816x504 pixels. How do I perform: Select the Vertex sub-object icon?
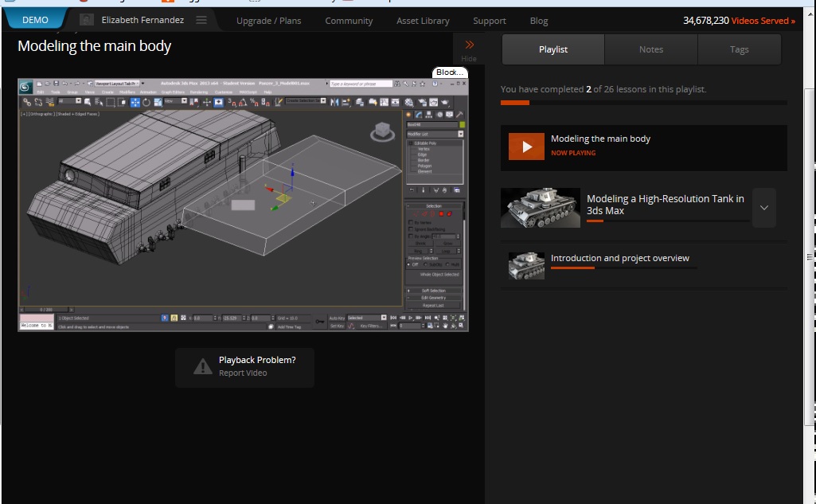point(415,213)
